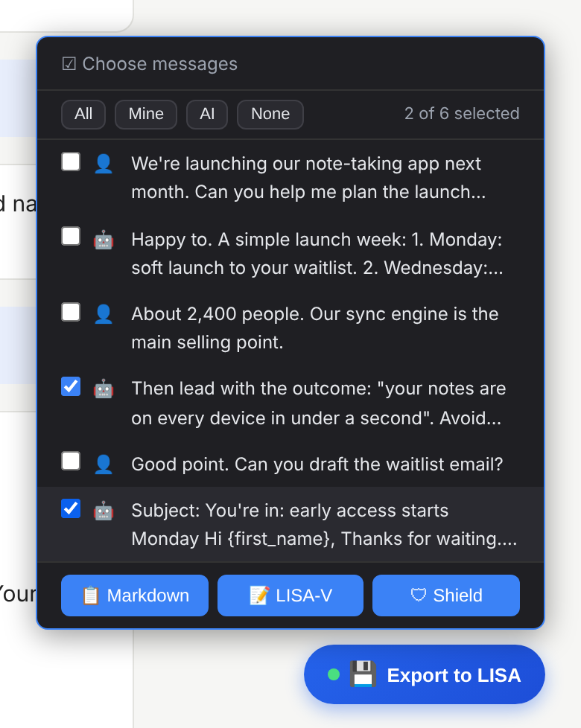Image resolution: width=581 pixels, height=728 pixels.
Task: Choose the Mine filter button
Action: click(x=146, y=114)
